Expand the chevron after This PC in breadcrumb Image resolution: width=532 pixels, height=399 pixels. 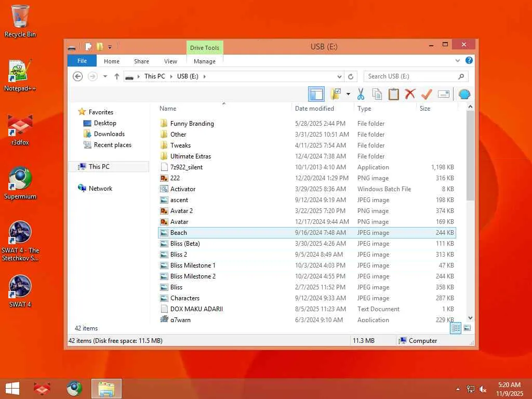click(171, 76)
